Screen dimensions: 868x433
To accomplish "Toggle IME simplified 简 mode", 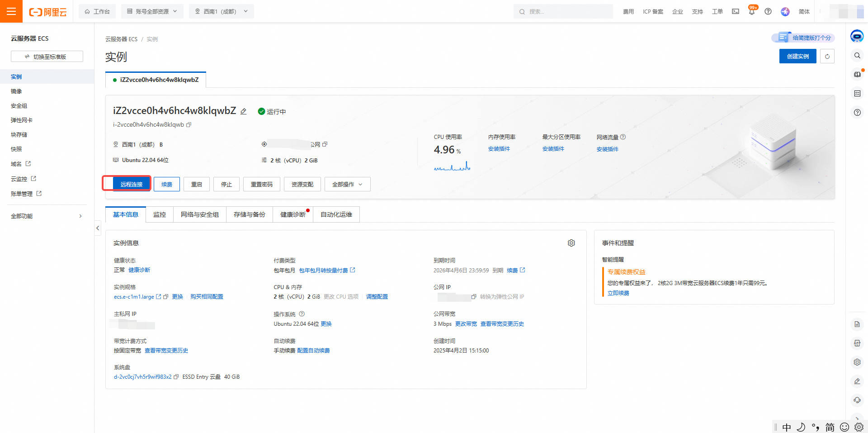I will 830,427.
